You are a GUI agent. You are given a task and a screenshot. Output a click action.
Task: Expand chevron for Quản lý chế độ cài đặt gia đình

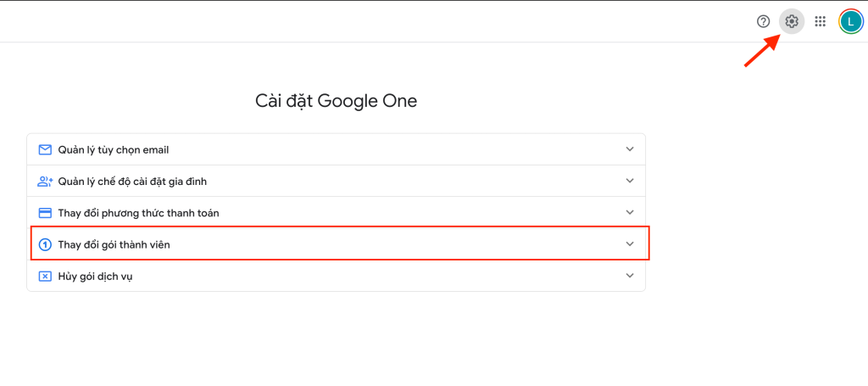[630, 181]
